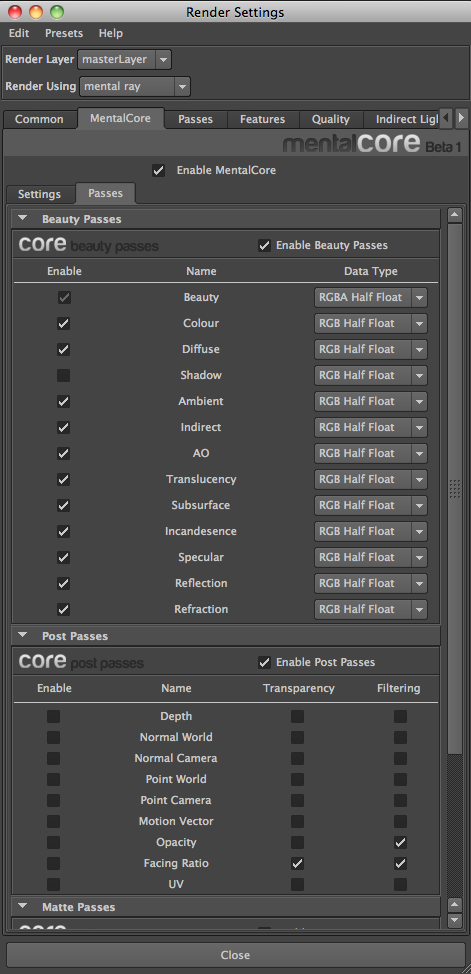
Task: Select the Passes tab next to MentalCore
Action: [195, 119]
